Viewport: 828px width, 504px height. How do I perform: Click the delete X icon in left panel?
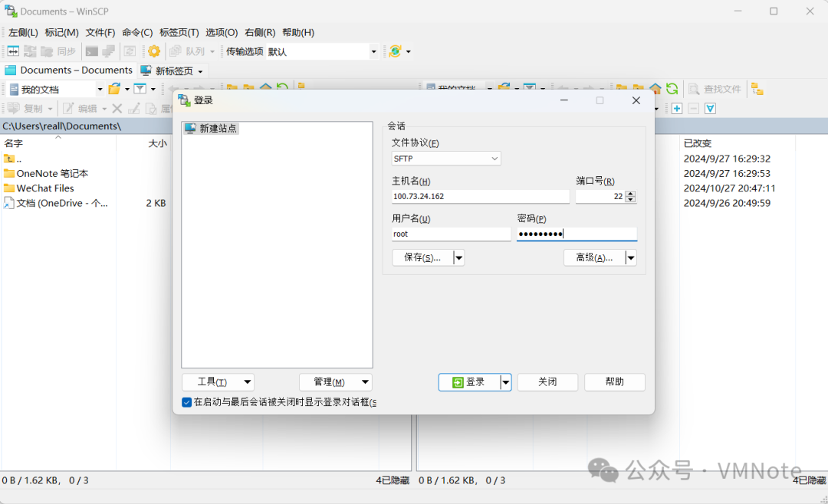pyautogui.click(x=117, y=108)
